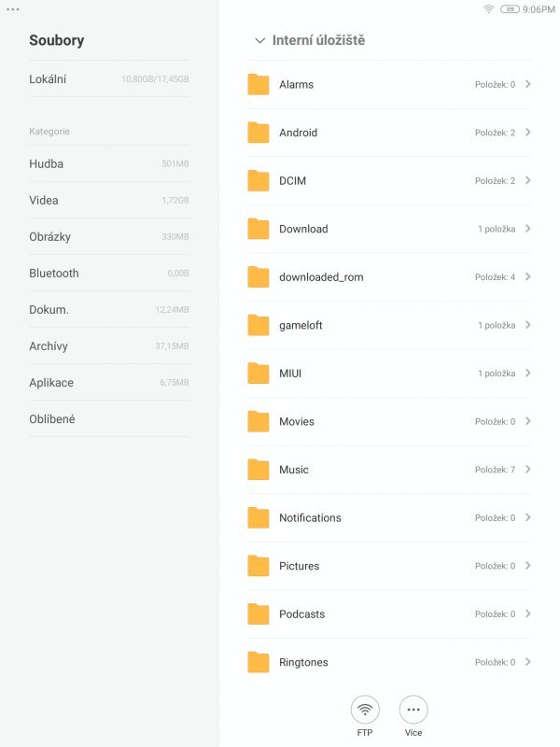The height and width of the screenshot is (747, 560).
Task: Open the Více options icon
Action: [x=413, y=710]
